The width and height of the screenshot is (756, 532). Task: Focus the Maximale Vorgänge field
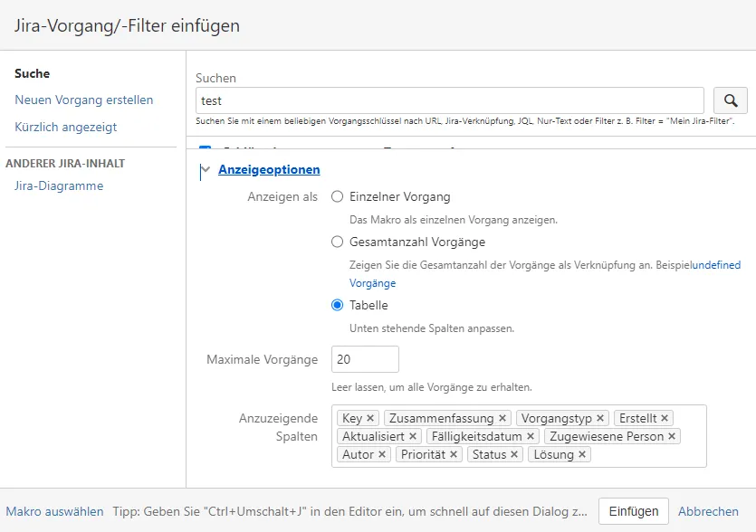pos(365,359)
